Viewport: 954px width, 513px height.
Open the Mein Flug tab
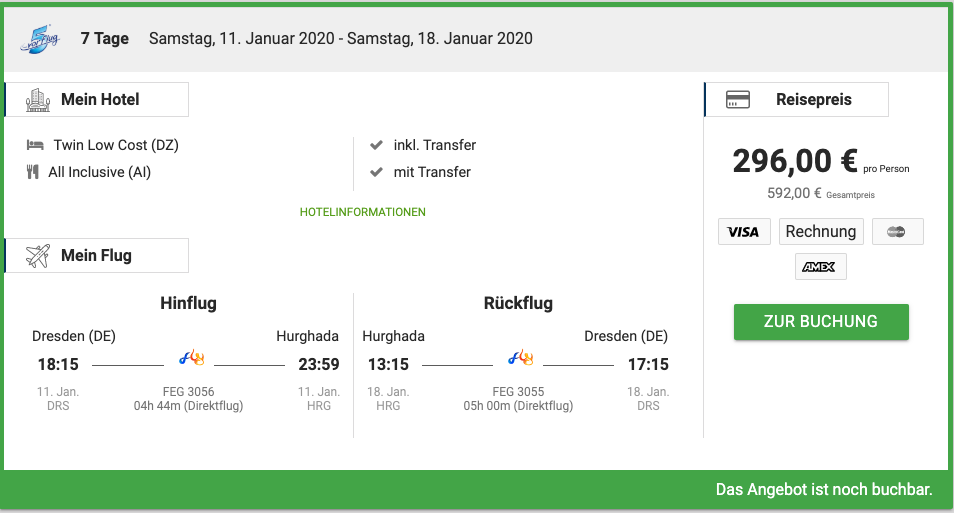pyautogui.click(x=97, y=256)
